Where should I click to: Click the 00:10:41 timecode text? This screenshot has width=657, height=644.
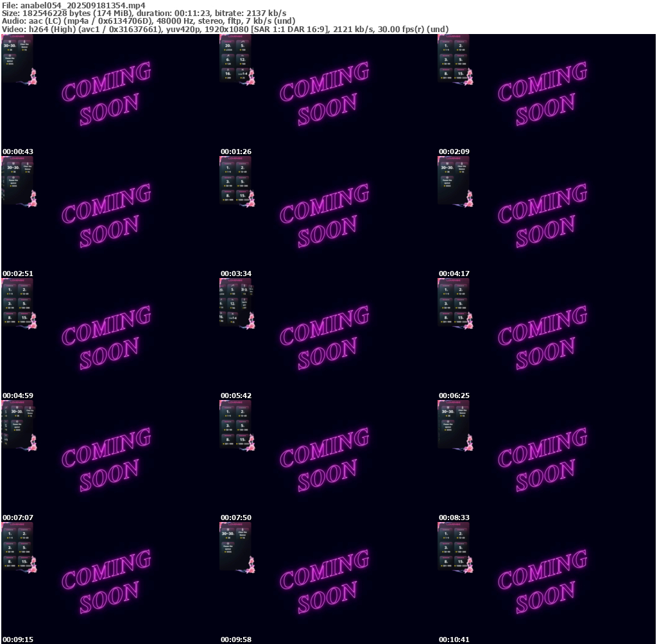point(454,640)
